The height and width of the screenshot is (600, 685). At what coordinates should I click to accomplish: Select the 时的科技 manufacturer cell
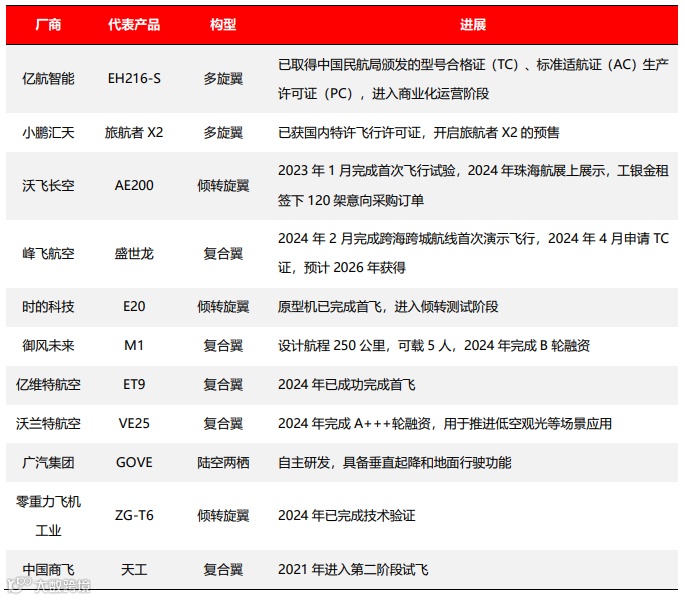48,307
